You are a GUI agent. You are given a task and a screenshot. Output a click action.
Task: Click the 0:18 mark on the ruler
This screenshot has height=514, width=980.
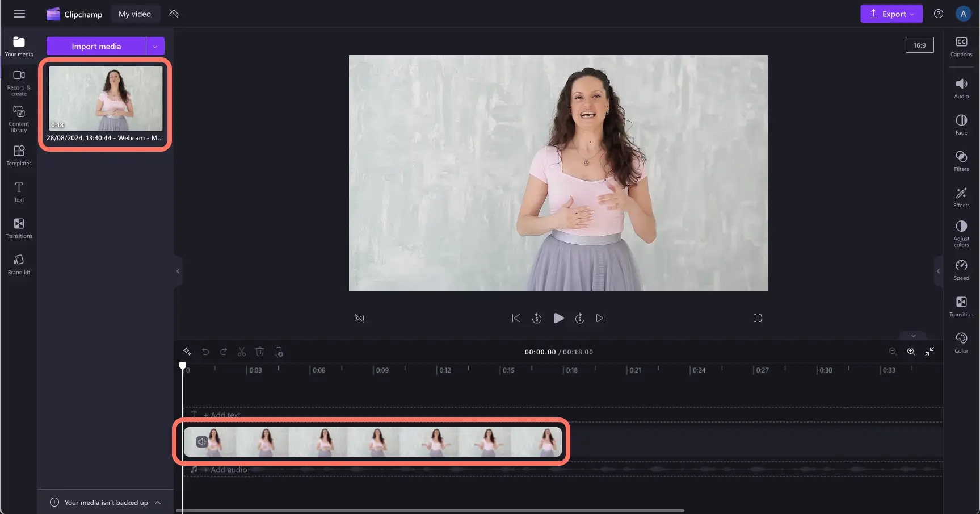click(x=572, y=370)
